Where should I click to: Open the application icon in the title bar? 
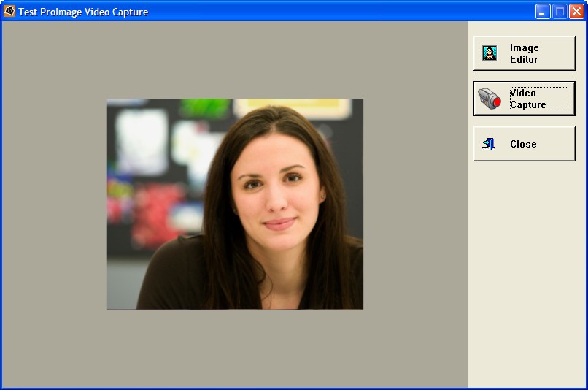coord(9,11)
